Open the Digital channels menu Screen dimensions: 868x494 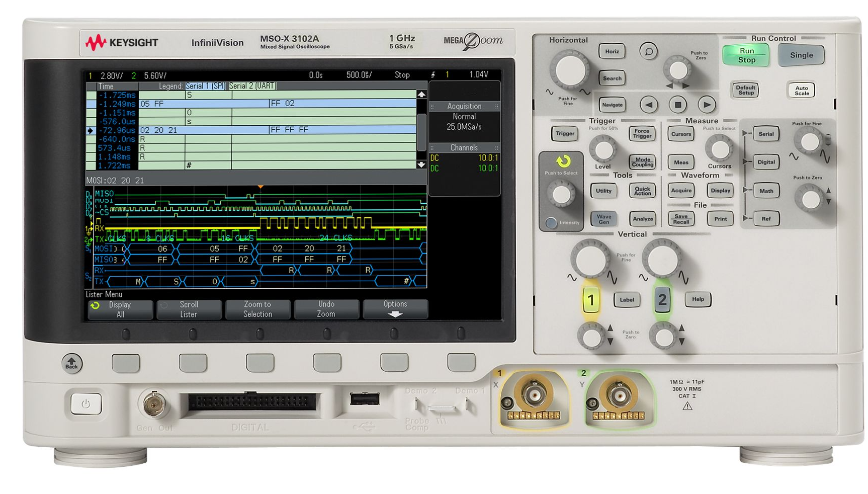tap(766, 162)
